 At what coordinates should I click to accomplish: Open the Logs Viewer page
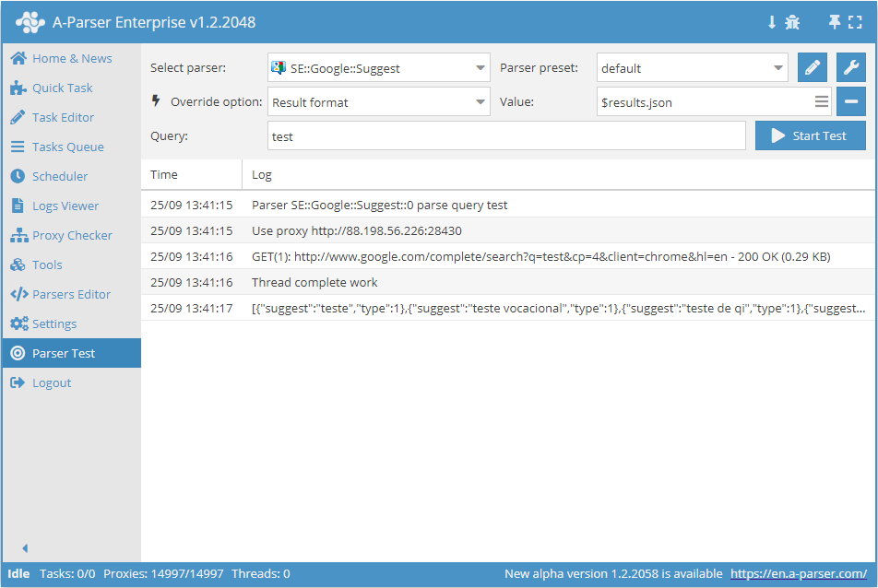coord(65,206)
